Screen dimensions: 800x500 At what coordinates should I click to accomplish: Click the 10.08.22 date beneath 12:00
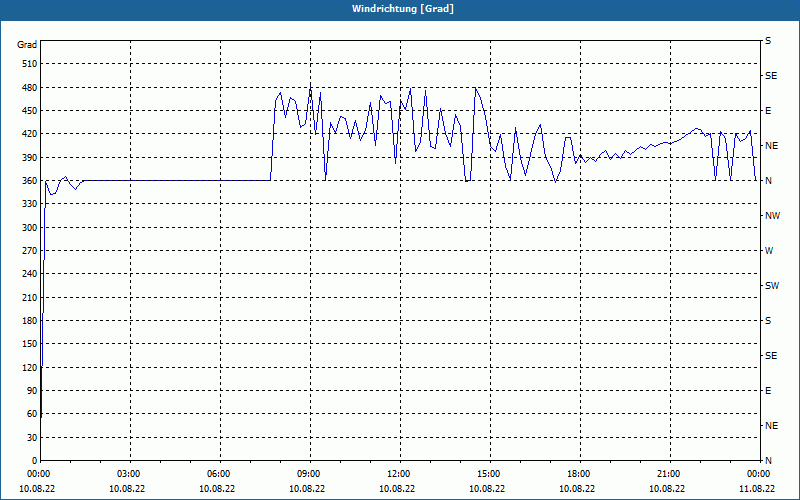(x=397, y=489)
